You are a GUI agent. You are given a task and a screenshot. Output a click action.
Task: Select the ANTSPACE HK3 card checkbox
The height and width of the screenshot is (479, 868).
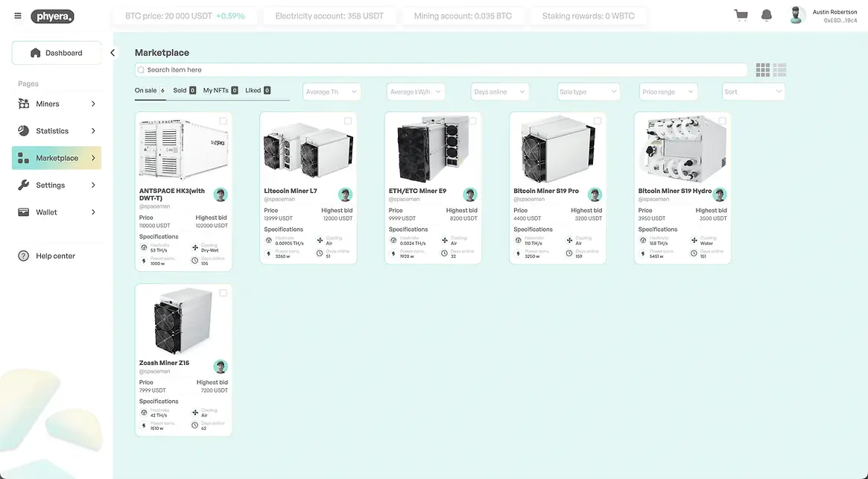(x=223, y=121)
